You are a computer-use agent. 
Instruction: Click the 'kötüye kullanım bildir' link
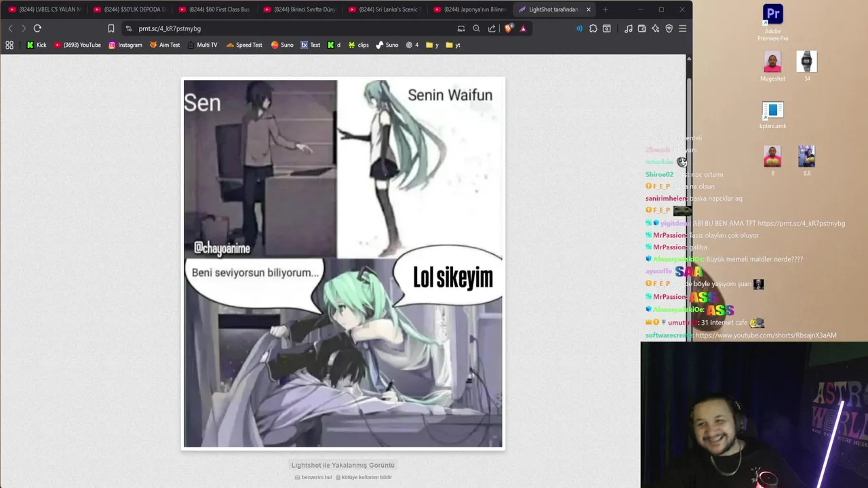(364, 477)
